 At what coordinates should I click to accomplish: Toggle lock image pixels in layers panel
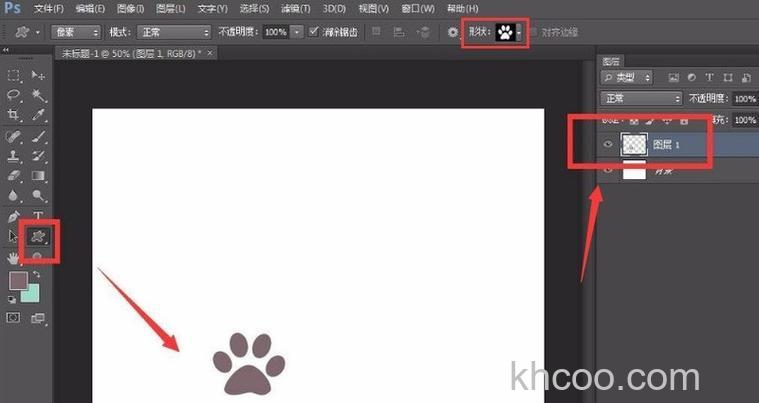click(x=650, y=119)
